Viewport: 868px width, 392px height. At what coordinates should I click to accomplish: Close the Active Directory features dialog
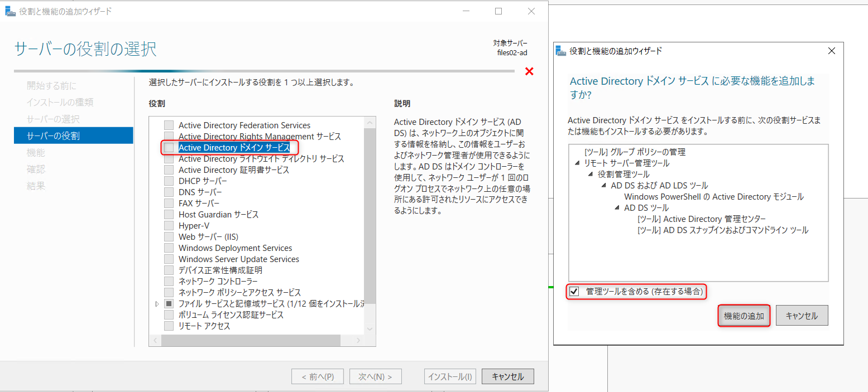(831, 51)
